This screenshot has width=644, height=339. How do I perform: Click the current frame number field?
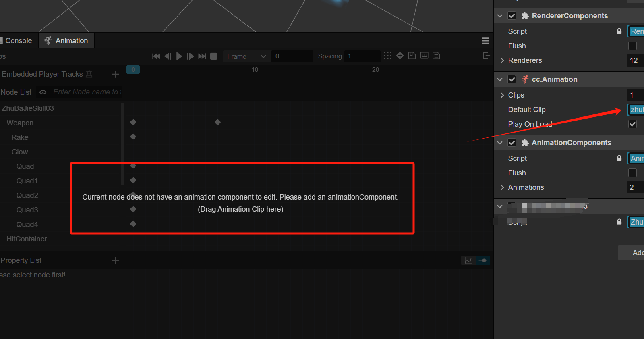point(292,56)
